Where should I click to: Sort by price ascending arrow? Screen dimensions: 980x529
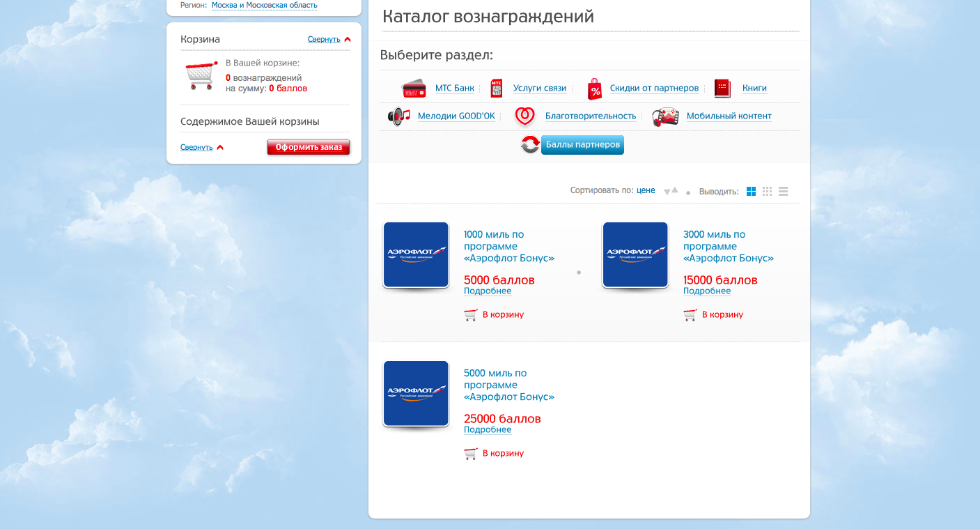(674, 190)
